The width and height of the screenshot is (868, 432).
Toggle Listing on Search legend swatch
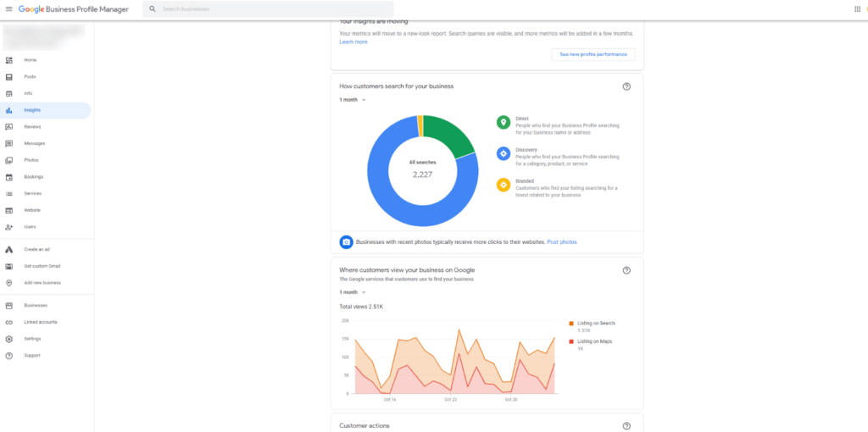572,324
